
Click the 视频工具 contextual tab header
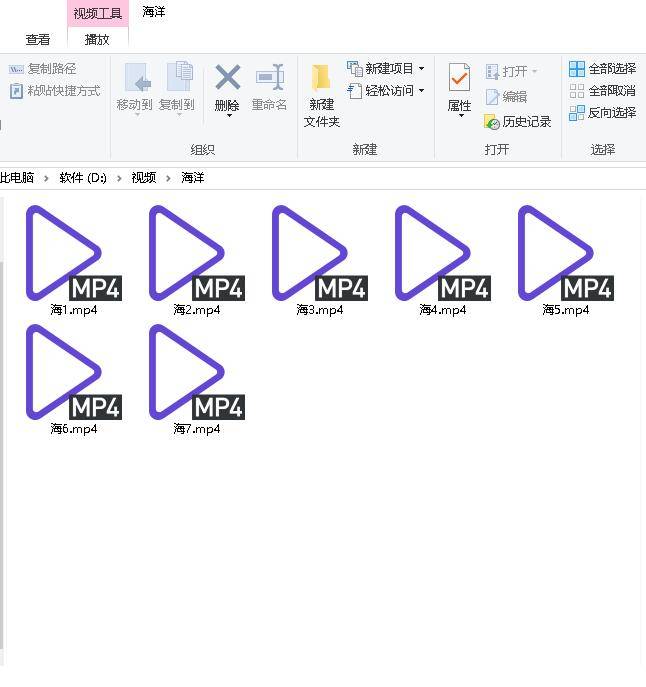point(98,14)
